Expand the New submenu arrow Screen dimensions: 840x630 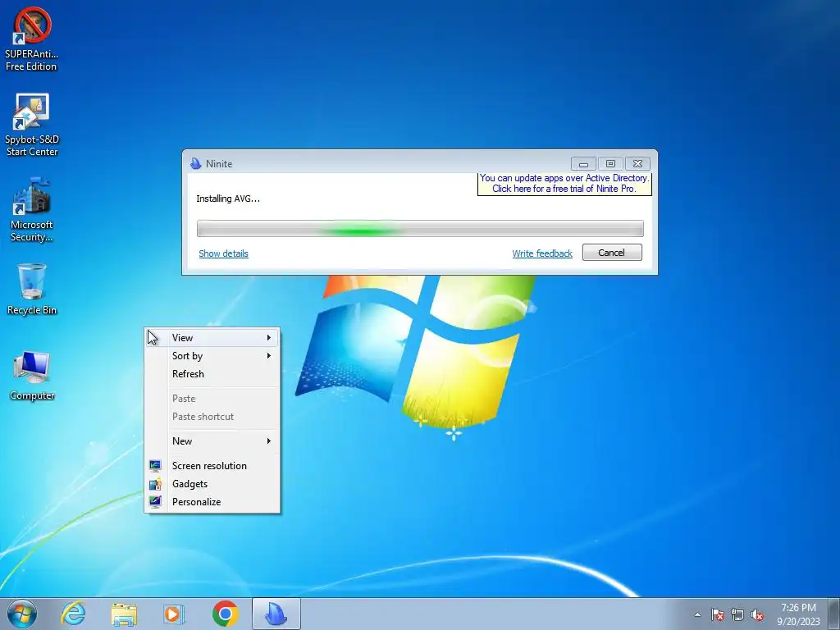pyautogui.click(x=269, y=441)
